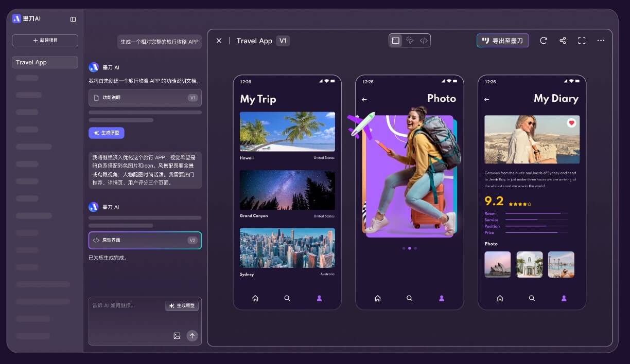Screen dimensions: 630x364
Task: Click the 导出至墨刀 export button
Action: coord(502,40)
